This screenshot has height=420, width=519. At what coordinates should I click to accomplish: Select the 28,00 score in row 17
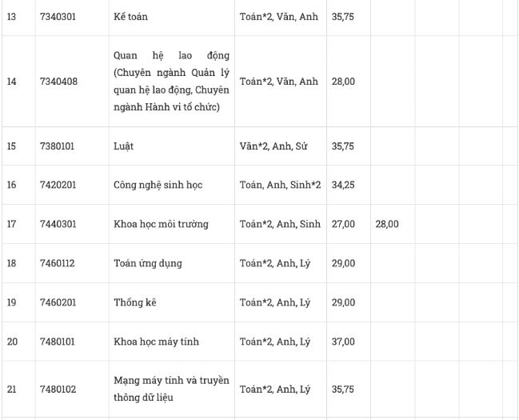[x=387, y=224]
